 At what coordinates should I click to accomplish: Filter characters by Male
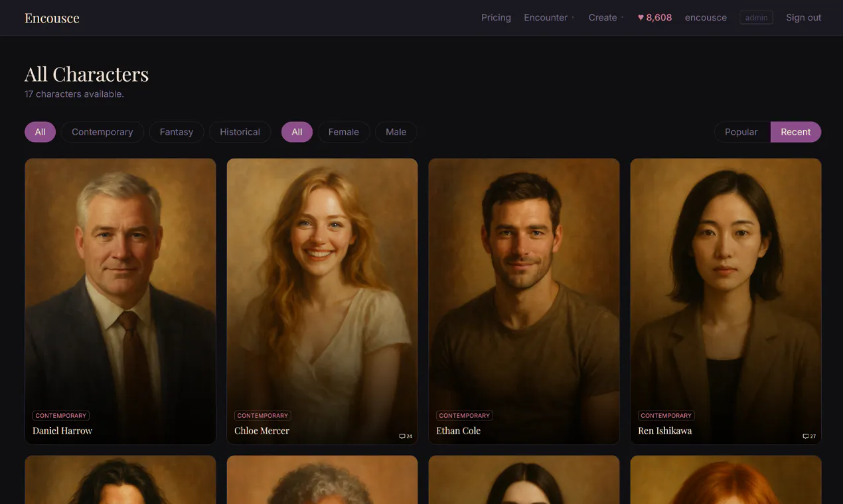pyautogui.click(x=396, y=132)
